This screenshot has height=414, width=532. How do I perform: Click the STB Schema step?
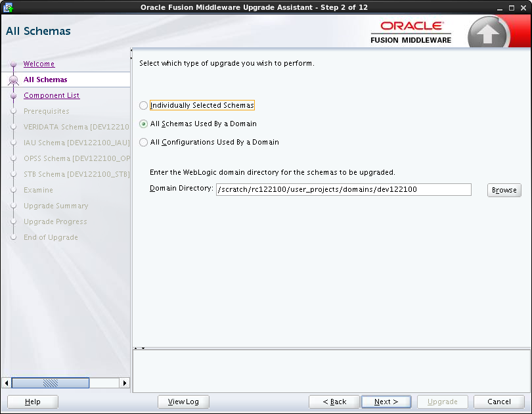pyautogui.click(x=77, y=174)
